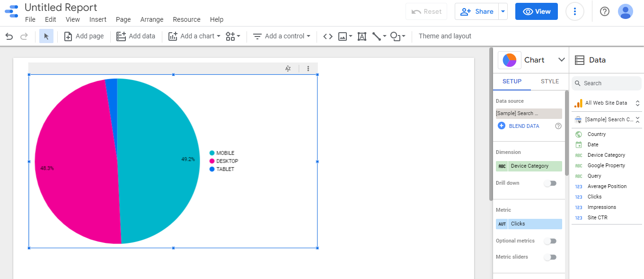Open the more options kebab menu beside View
The height and width of the screenshot is (279, 644).
point(574,11)
